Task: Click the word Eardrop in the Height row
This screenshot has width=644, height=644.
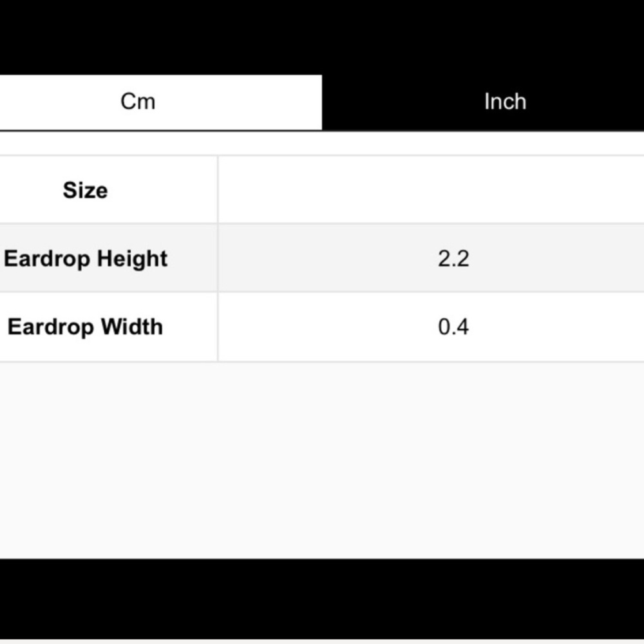Action: point(48,259)
